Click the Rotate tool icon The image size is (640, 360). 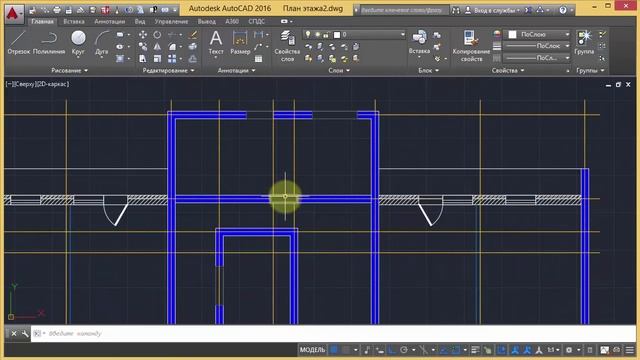pos(157,35)
